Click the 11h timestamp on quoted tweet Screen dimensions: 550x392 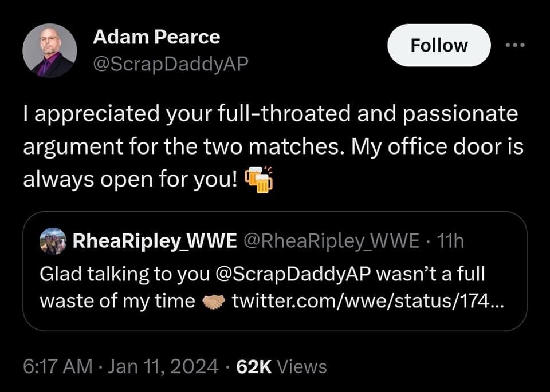pyautogui.click(x=450, y=241)
